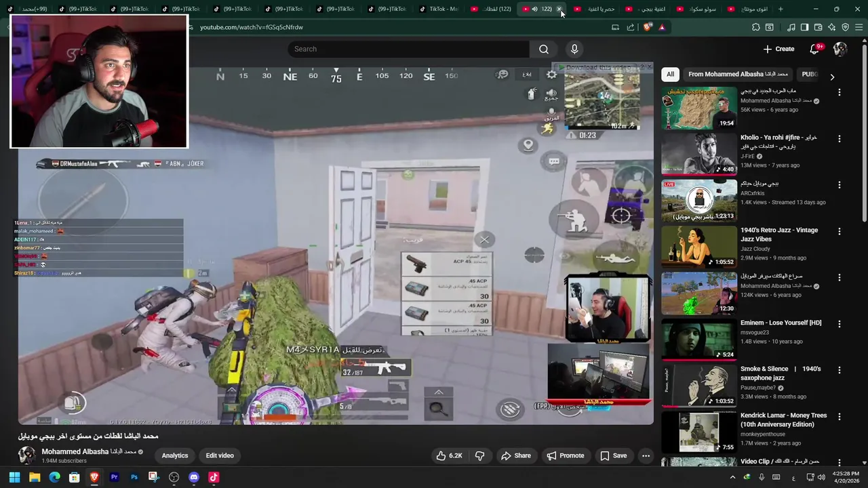Close the Download this video overlay
The height and width of the screenshot is (488, 868).
pyautogui.click(x=649, y=66)
